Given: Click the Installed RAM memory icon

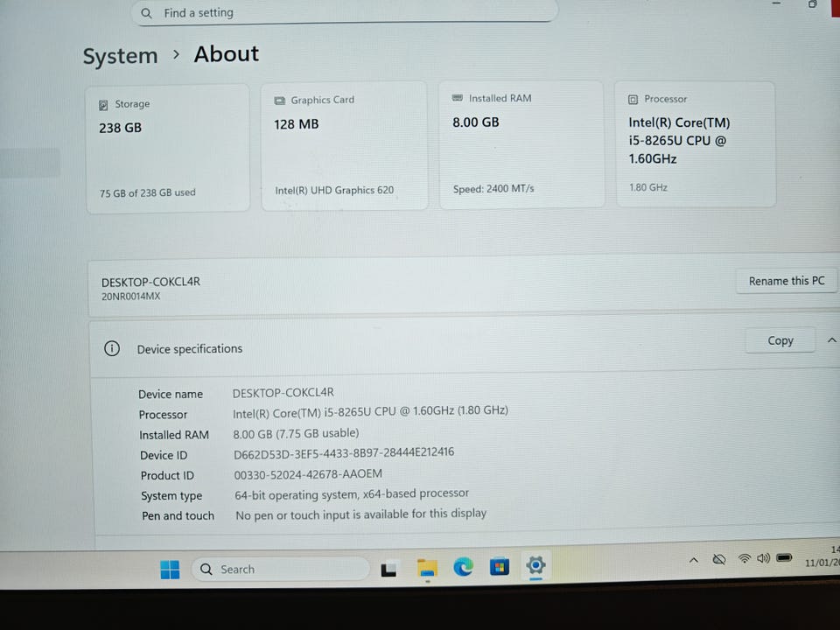Looking at the screenshot, I should (458, 98).
